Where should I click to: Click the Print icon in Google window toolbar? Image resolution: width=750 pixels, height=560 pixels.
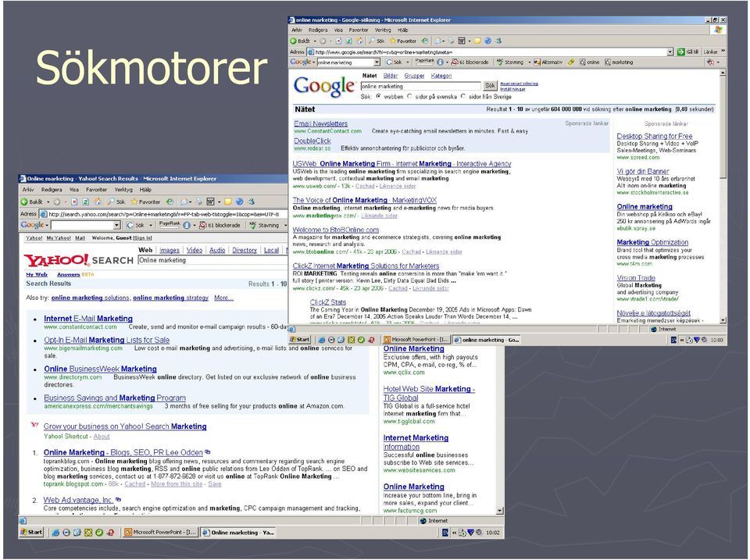click(451, 41)
